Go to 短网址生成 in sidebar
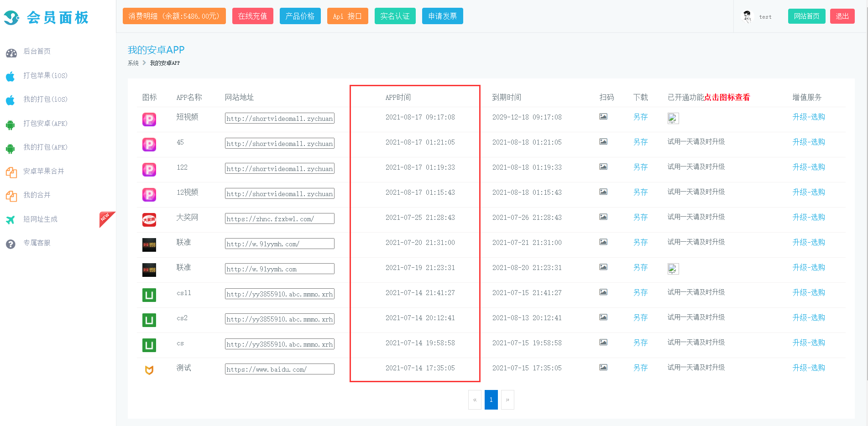Screen dimensions: 868x426 point(40,219)
